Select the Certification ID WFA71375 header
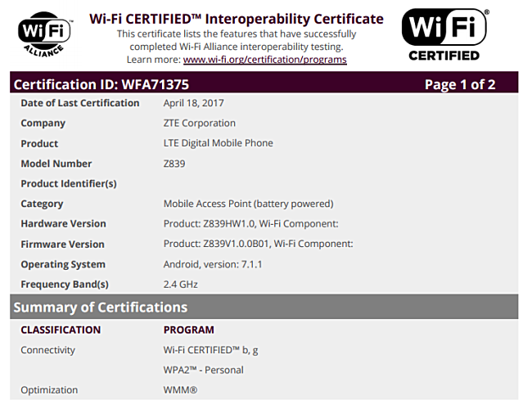Image resolution: width=532 pixels, height=404 pixels. (x=100, y=84)
